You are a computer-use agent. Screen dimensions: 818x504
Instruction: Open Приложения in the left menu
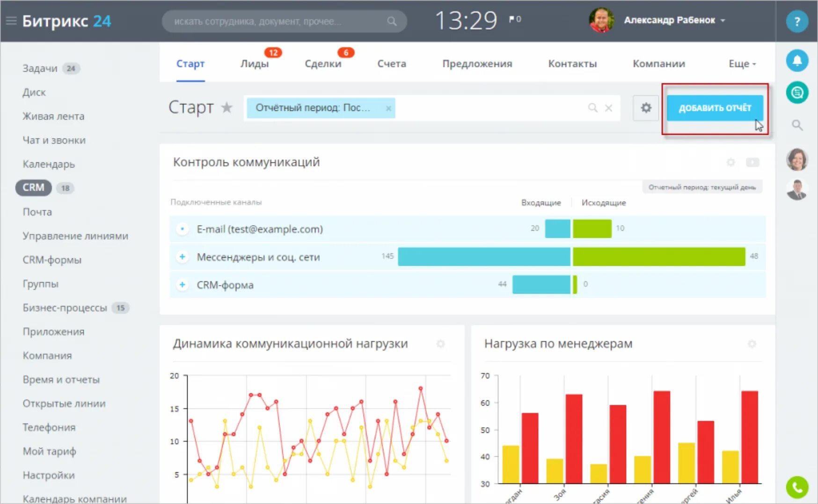pos(53,331)
